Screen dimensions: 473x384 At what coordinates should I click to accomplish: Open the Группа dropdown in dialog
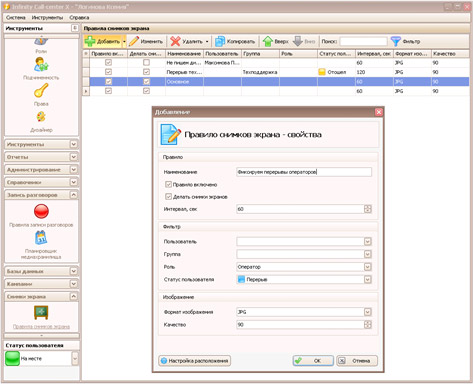tap(367, 254)
